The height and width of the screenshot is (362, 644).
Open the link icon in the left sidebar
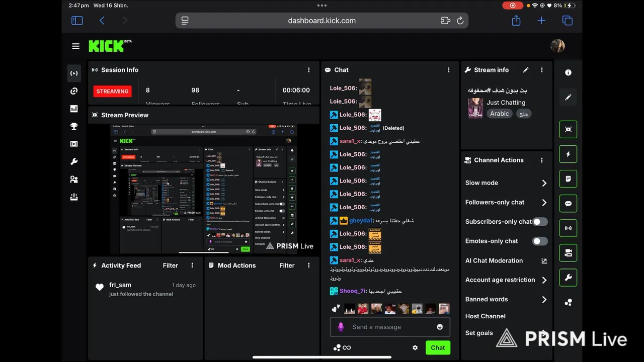pos(74,91)
